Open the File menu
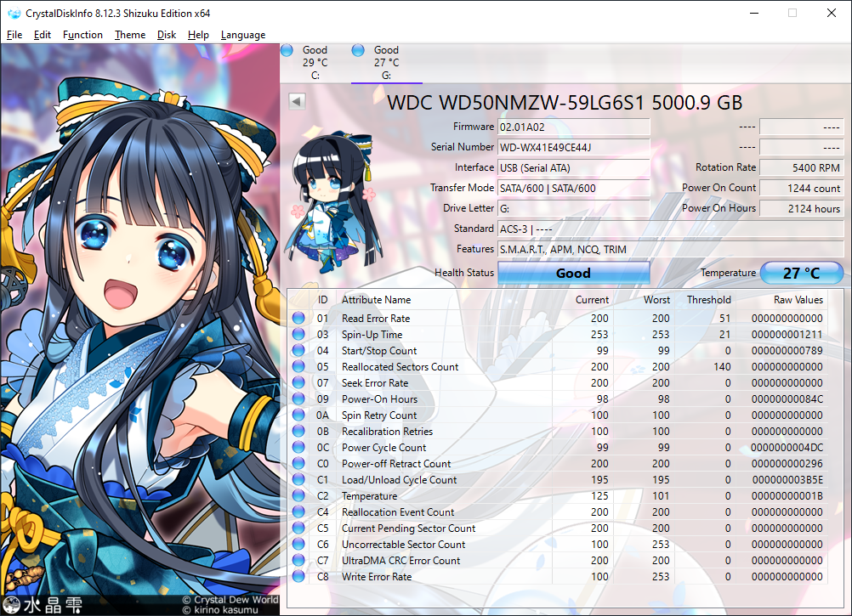852x616 pixels. pos(14,35)
